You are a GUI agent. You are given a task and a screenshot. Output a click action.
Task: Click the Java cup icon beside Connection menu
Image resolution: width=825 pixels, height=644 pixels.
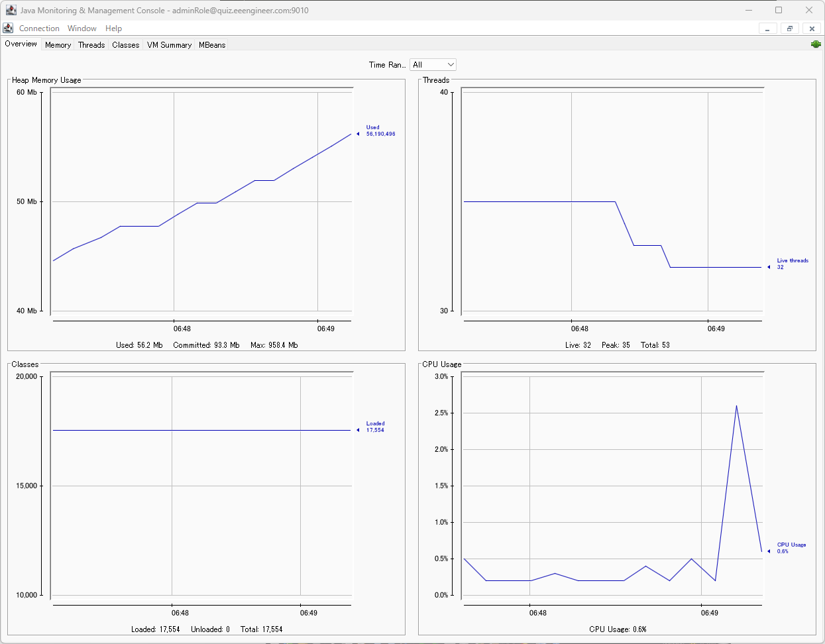(x=8, y=28)
